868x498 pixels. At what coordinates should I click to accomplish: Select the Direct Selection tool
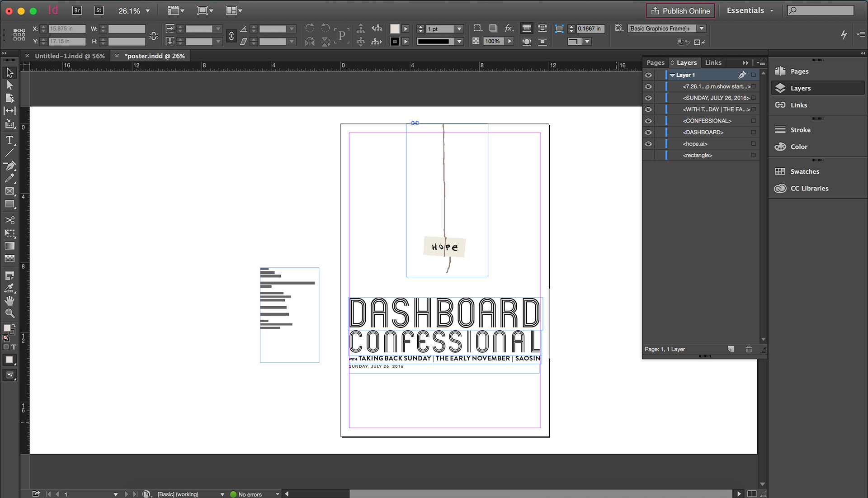coord(9,85)
